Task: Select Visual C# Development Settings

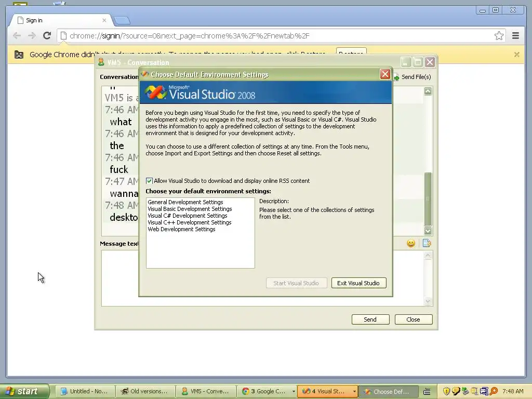Action: (x=187, y=216)
